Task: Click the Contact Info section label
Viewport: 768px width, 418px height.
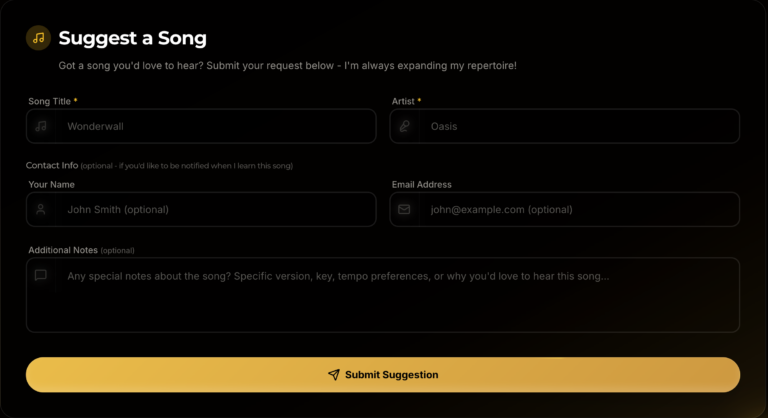Action: pyautogui.click(x=52, y=165)
